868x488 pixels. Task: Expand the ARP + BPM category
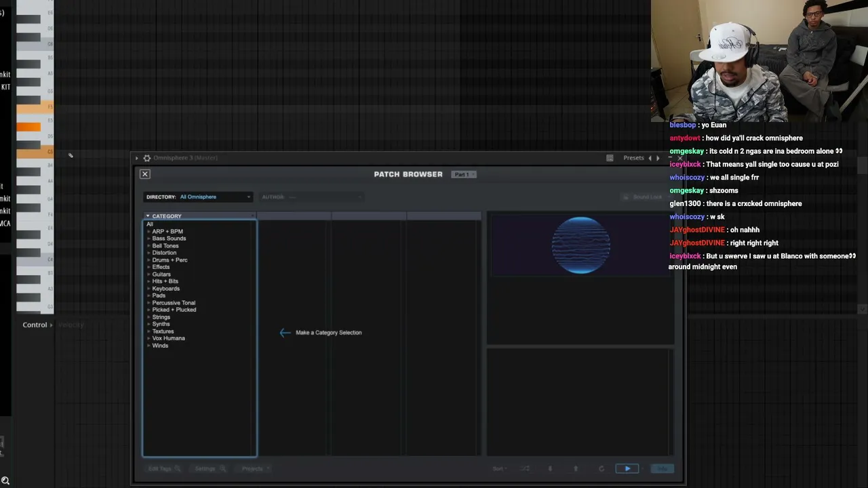149,232
